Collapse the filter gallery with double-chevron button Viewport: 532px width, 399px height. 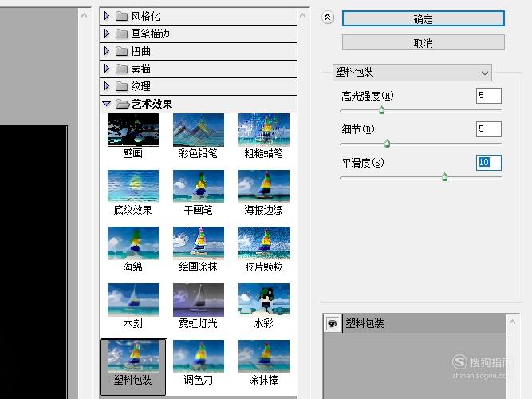(x=327, y=18)
